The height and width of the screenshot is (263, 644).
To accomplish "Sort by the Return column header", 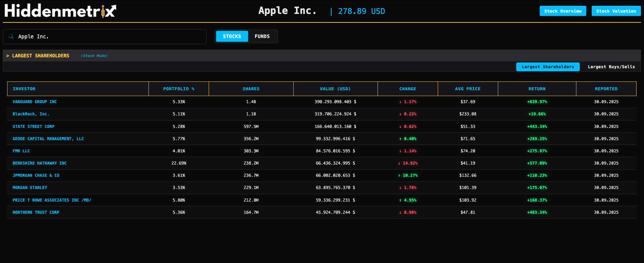I will 537,89.
